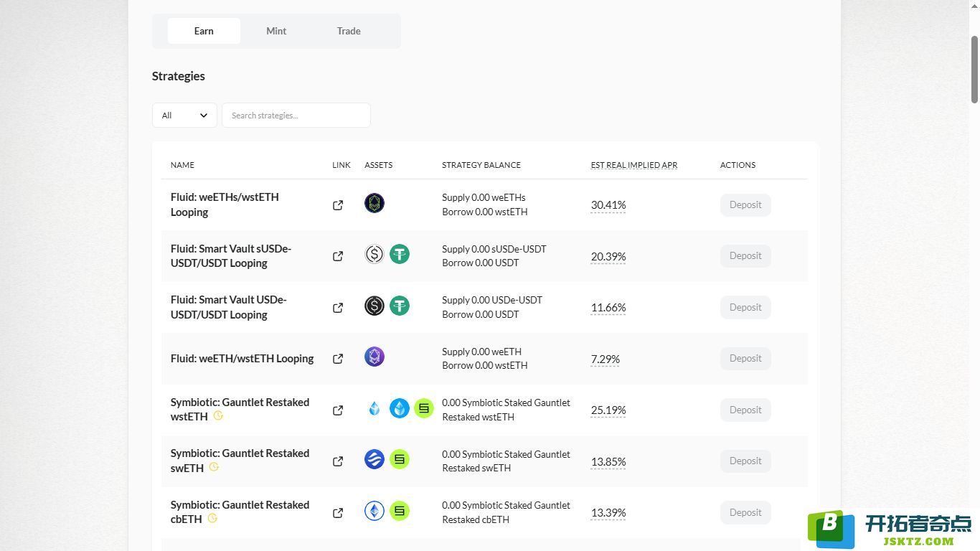
Task: Click the NAME column header
Action: (x=182, y=165)
